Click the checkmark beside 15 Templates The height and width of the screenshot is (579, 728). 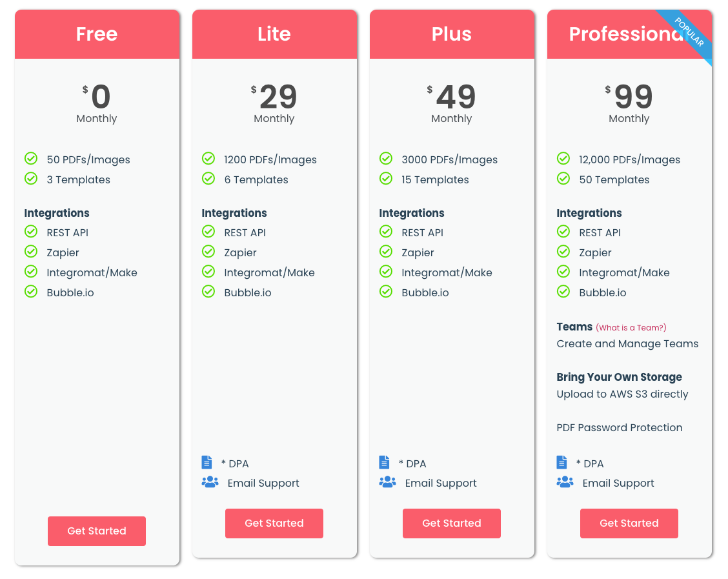(x=385, y=178)
